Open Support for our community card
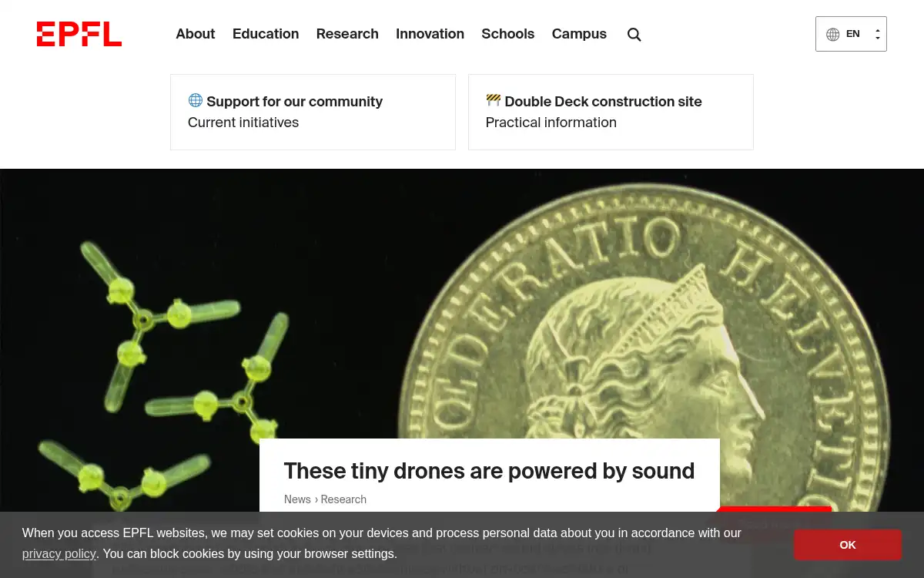Viewport: 924px width, 578px height. coord(313,112)
